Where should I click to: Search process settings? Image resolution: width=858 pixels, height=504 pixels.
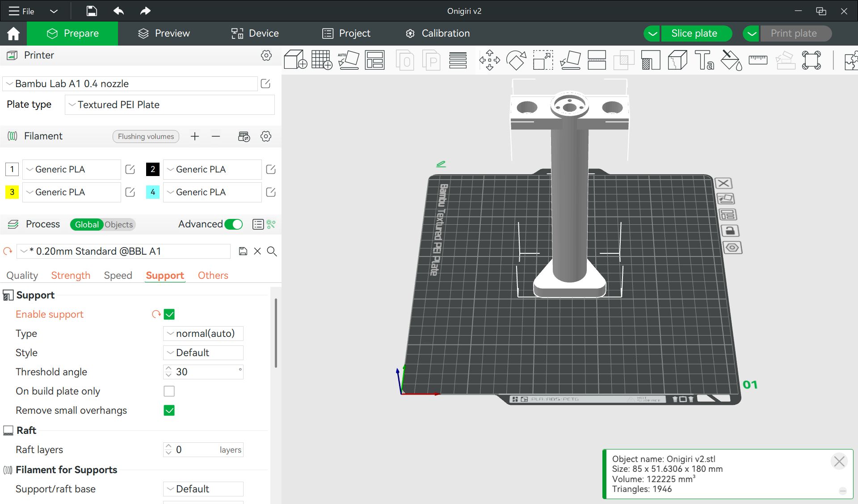coord(272,251)
